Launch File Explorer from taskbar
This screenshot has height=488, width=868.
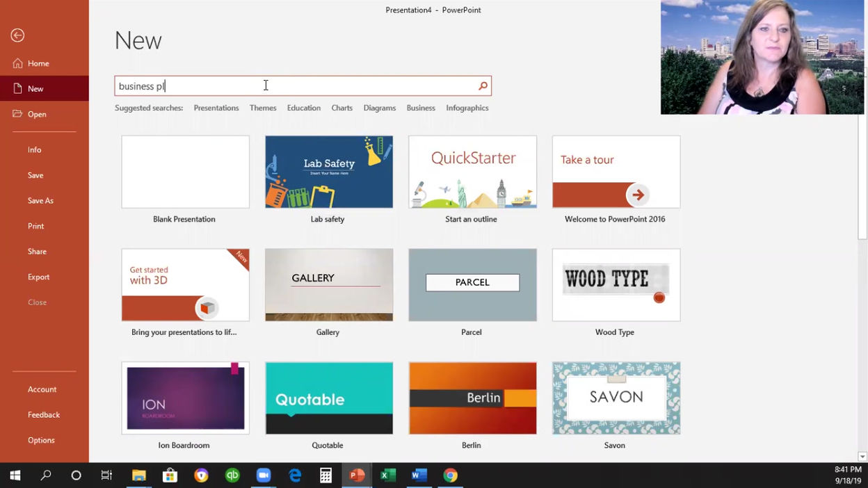coord(139,475)
